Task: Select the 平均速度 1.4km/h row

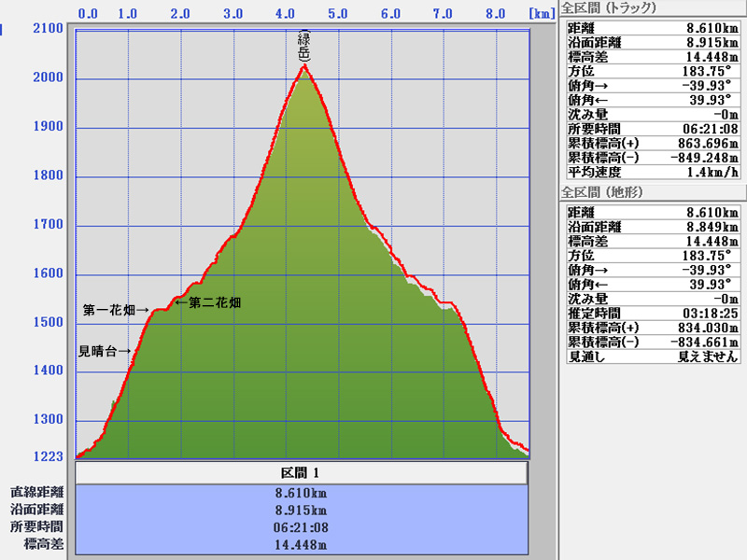Action: [x=652, y=172]
